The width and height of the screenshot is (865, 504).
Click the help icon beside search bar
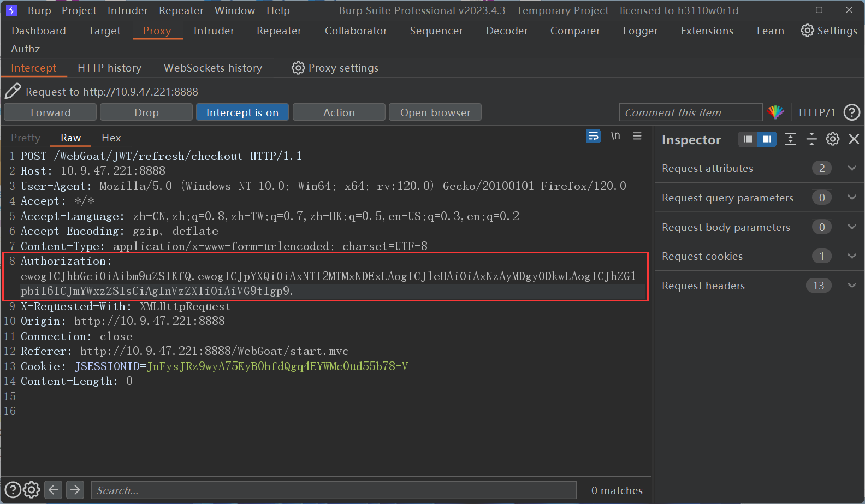tap(13, 490)
